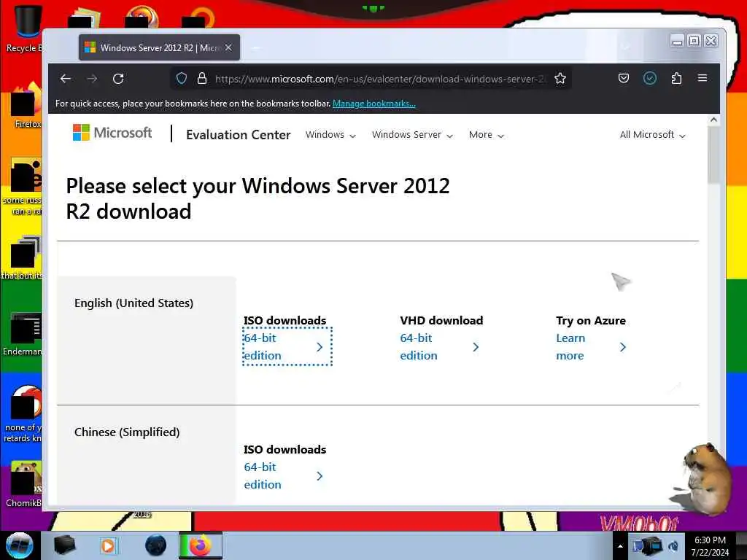Open the Windows Start button
Viewport: 747px width, 560px height.
point(20,545)
